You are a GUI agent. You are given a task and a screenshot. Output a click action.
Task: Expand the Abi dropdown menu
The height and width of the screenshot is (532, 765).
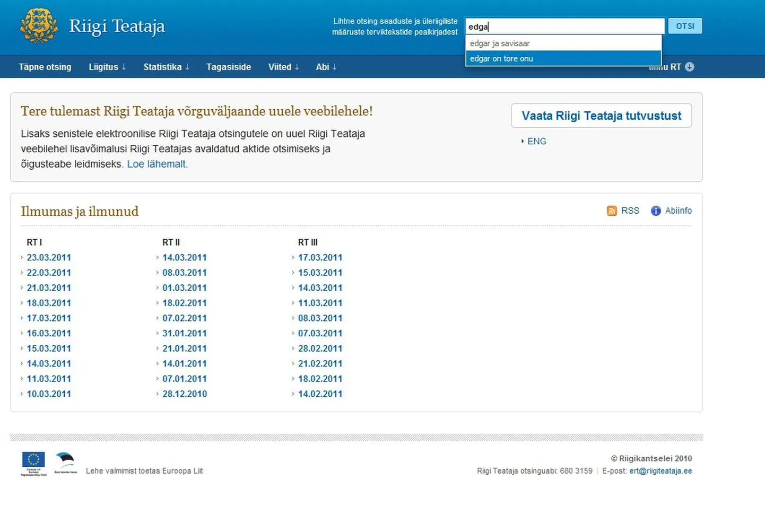click(326, 67)
